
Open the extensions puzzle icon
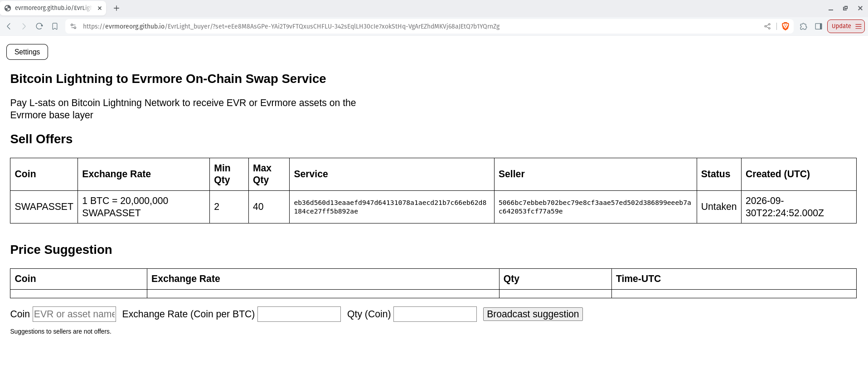pyautogui.click(x=804, y=26)
